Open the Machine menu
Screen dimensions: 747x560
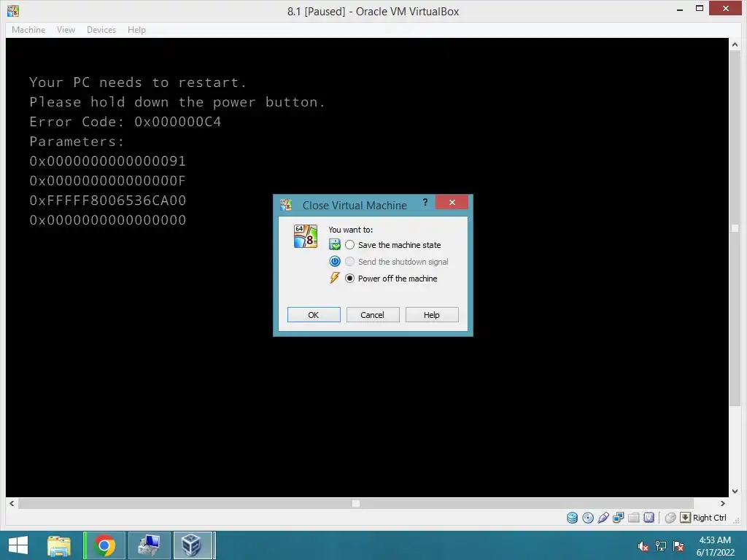pos(28,29)
